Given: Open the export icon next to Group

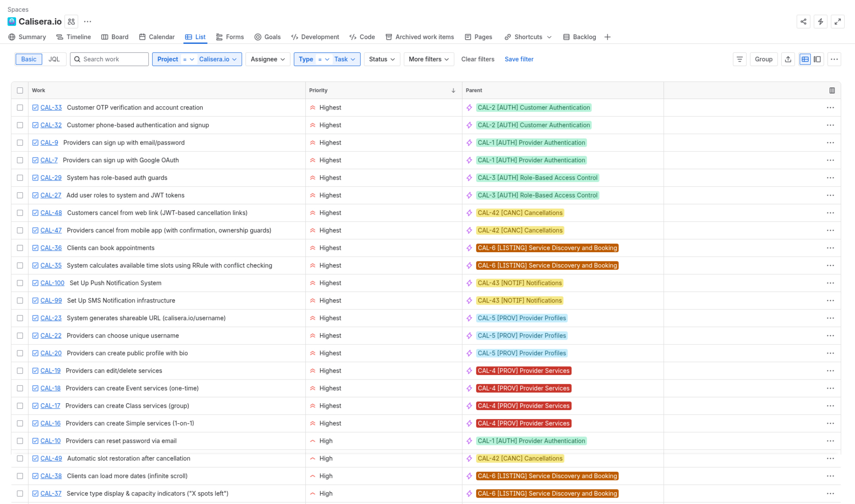Looking at the screenshot, I should [788, 59].
